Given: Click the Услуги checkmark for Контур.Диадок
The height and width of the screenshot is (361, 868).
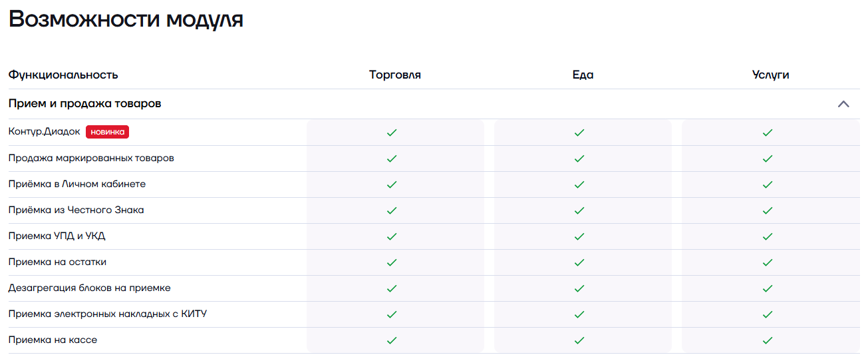Looking at the screenshot, I should coord(768,133).
